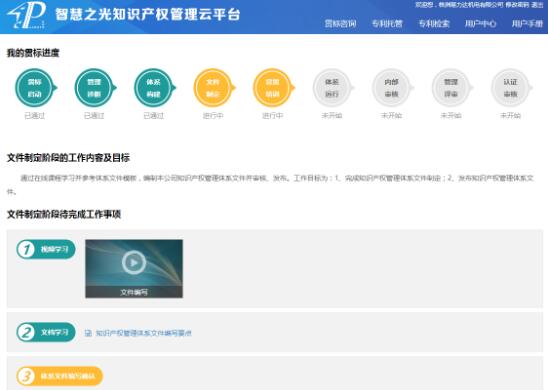Click the 退出 logout link
Image resolution: width=548 pixels, height=390 pixels.
(x=537, y=5)
